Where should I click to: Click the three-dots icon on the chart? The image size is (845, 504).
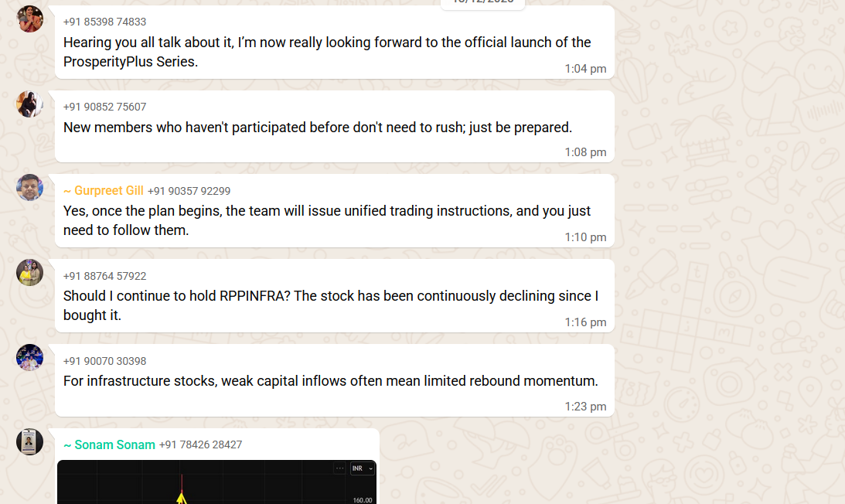point(339,468)
